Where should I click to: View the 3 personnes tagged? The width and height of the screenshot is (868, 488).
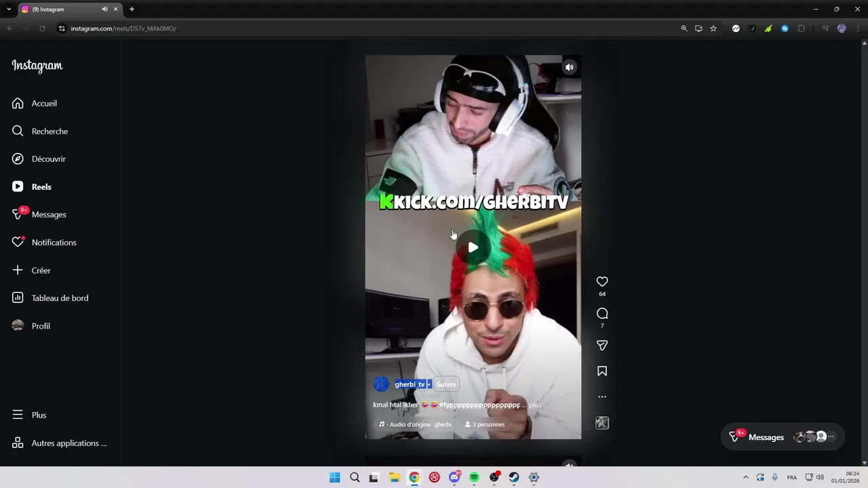pos(485,424)
